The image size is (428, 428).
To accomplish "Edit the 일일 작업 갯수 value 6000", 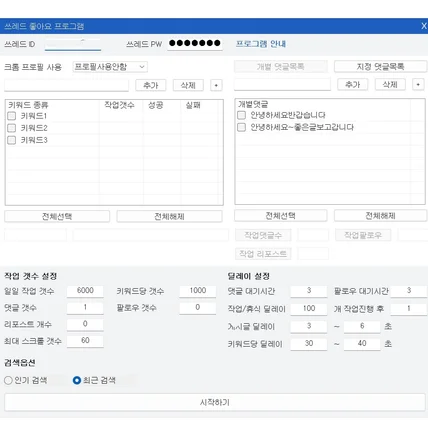I will [x=85, y=291].
